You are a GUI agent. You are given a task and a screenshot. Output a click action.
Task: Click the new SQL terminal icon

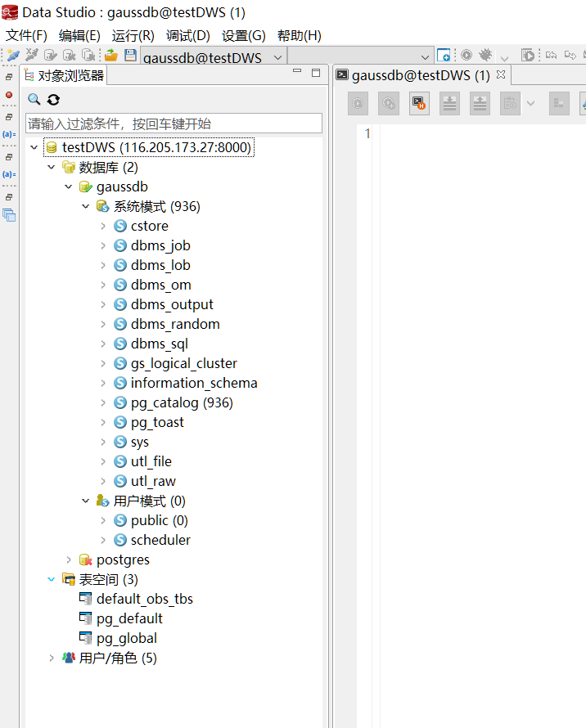(x=444, y=56)
